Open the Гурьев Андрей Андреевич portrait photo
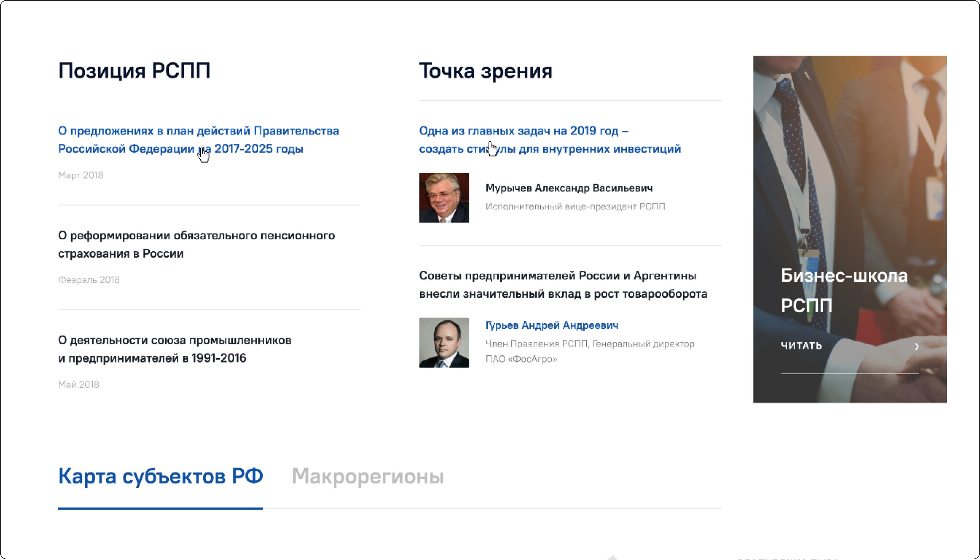 (444, 342)
